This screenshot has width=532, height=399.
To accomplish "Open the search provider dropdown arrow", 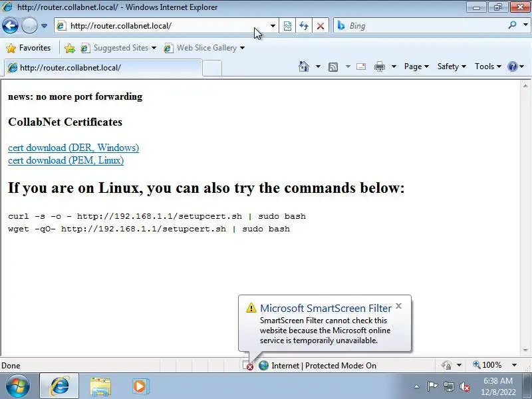I will (525, 25).
